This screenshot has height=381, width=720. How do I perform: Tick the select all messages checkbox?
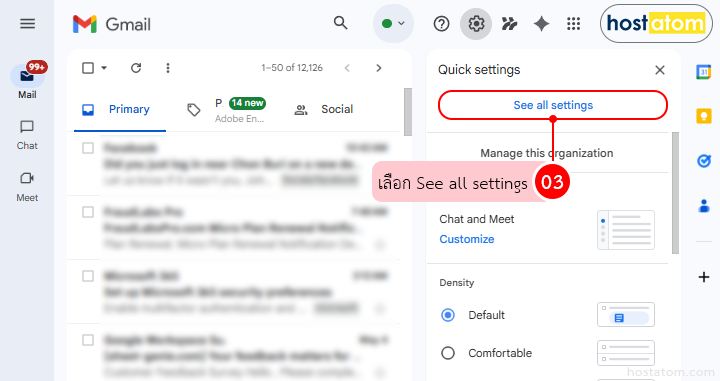tap(88, 68)
